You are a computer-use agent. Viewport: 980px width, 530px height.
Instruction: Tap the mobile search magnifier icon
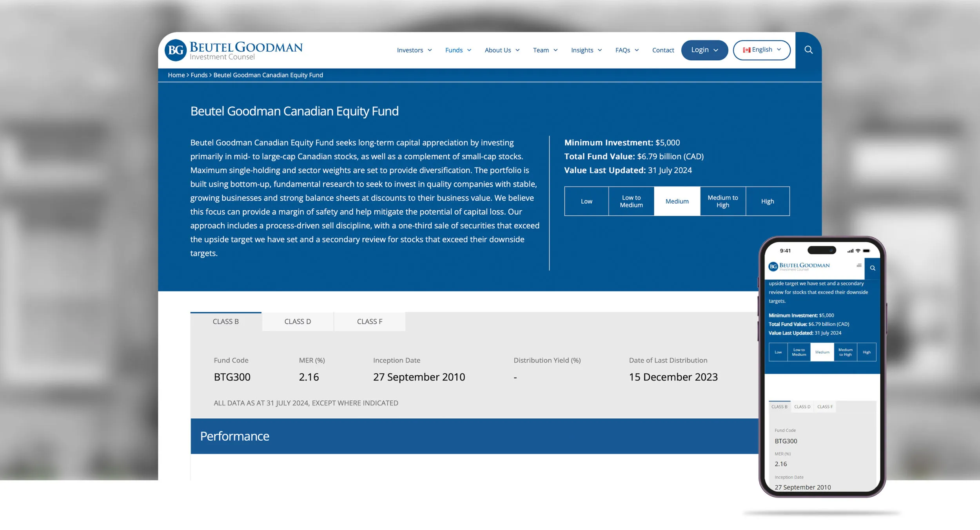[x=873, y=268]
